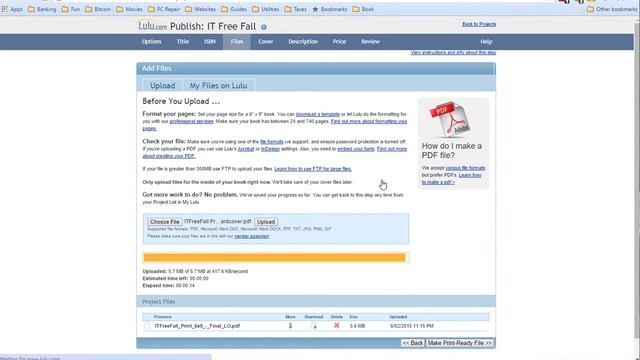Open the Other bookmarks folder
Viewport: 640px width, 360px height.
pyautogui.click(x=612, y=9)
